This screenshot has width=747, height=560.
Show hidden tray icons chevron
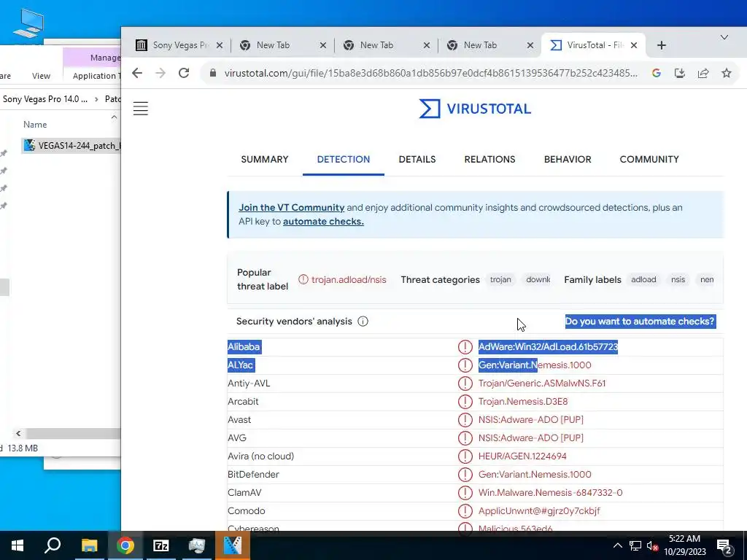pyautogui.click(x=617, y=545)
